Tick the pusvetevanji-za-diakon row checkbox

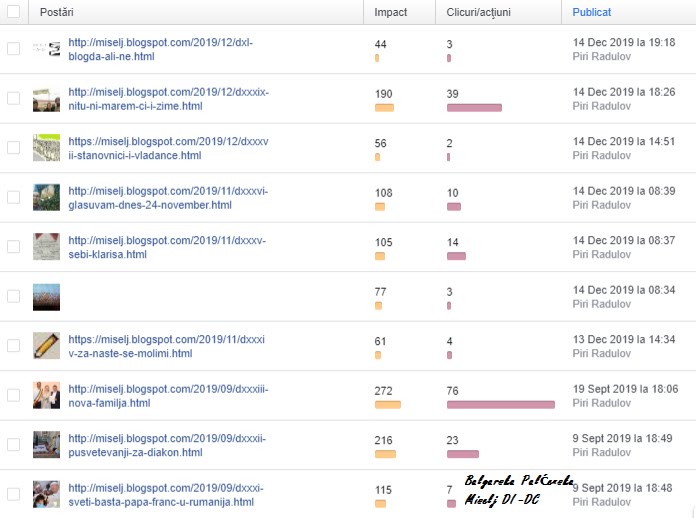pos(14,445)
